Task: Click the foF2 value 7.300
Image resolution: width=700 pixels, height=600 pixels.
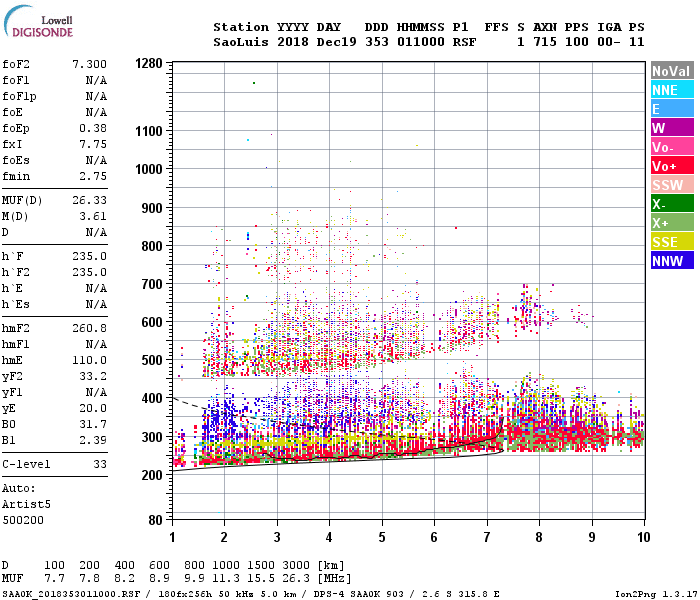Action: (90, 64)
